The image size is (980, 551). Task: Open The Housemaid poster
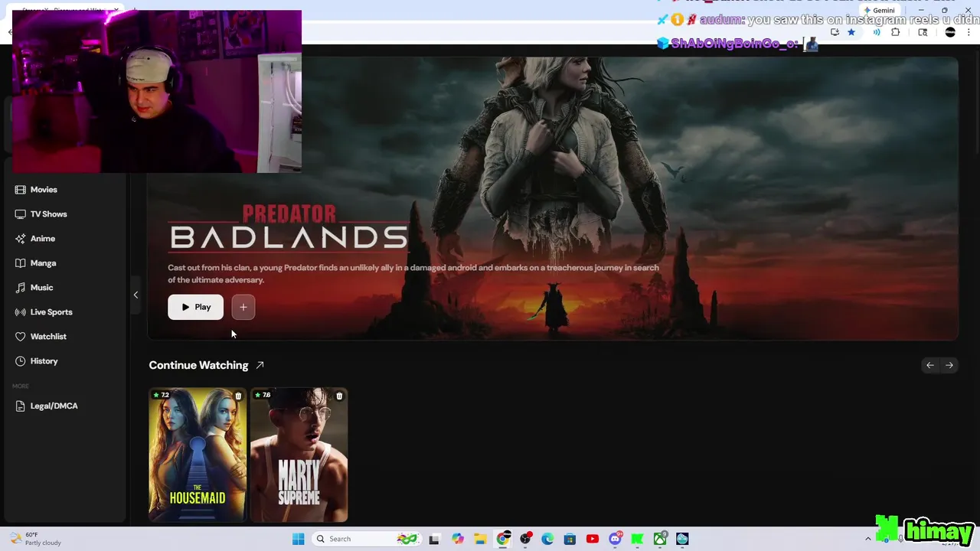point(198,455)
